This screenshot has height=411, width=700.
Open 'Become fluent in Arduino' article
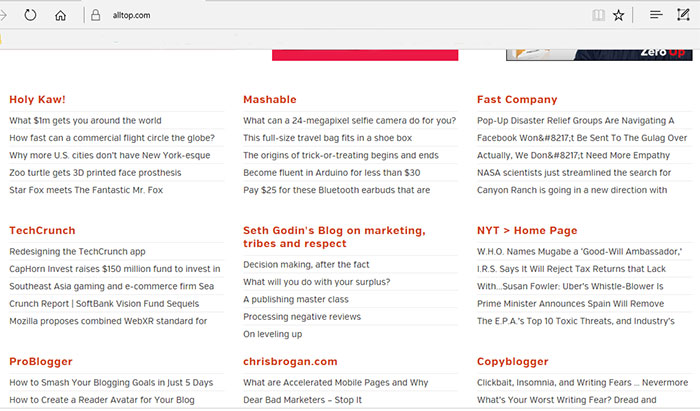(x=332, y=173)
